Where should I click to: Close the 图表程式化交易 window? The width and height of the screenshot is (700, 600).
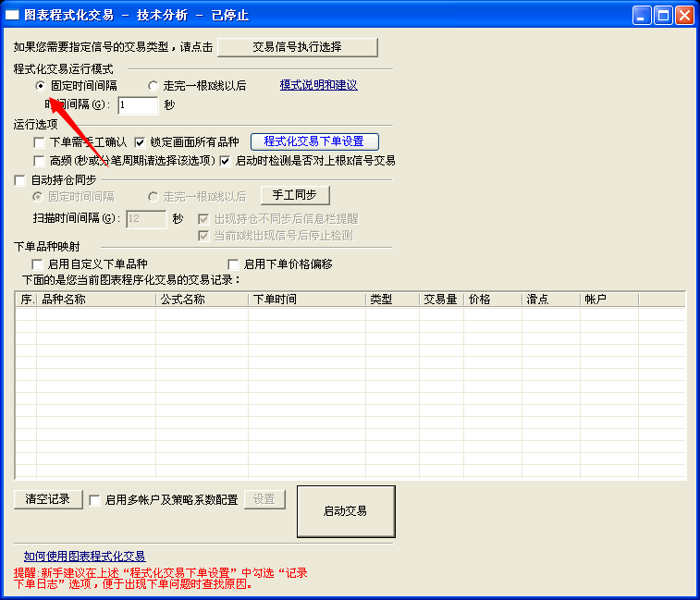point(684,16)
